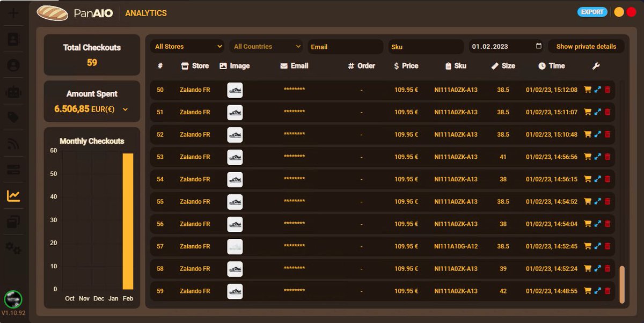Viewport: 644px width, 323px height.
Task: Click the vertical scrollbar thumb in table
Action: click(622, 284)
